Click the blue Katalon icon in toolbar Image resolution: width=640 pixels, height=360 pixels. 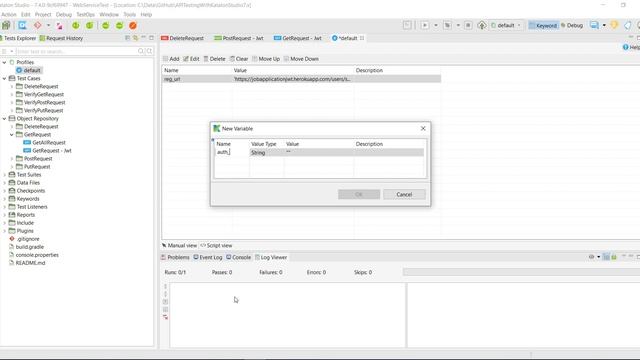(22, 25)
